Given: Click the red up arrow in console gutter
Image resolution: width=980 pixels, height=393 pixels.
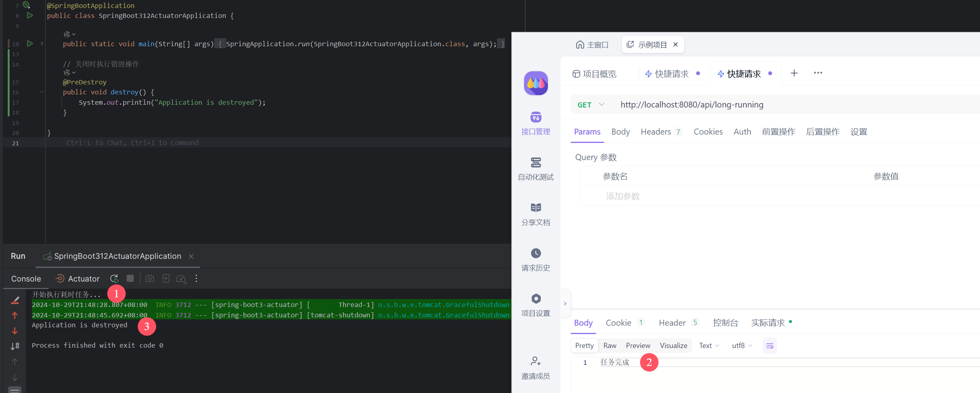Looking at the screenshot, I should click(x=15, y=315).
